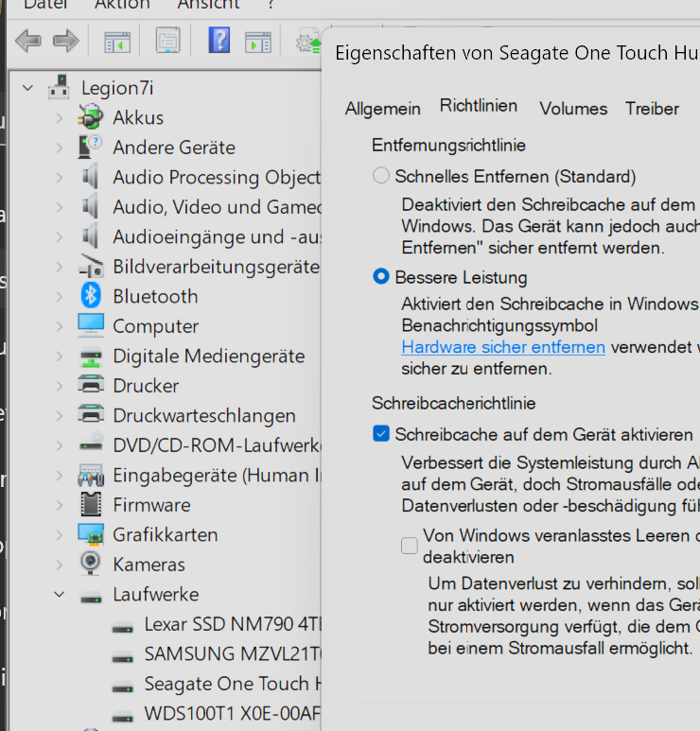700x731 pixels.
Task: Expand the Bluetooth category
Action: coord(60,297)
